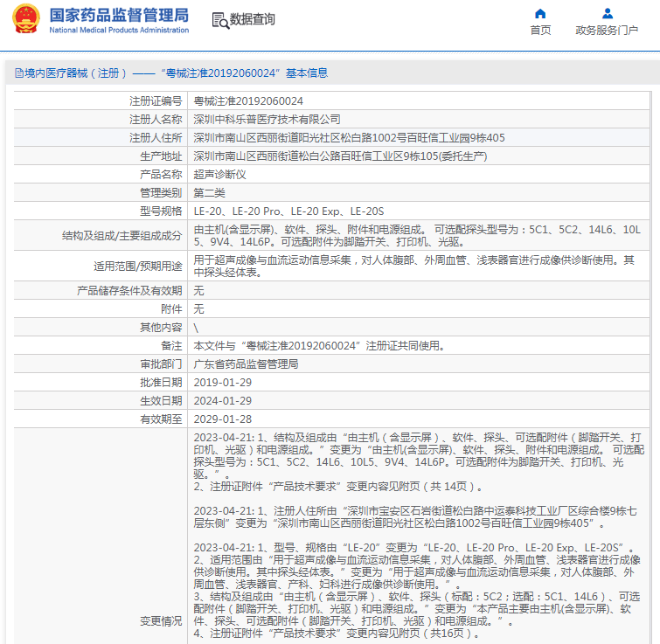Click the 政务服务门户 person icon
Screen dimensions: 660x644
coord(607,13)
